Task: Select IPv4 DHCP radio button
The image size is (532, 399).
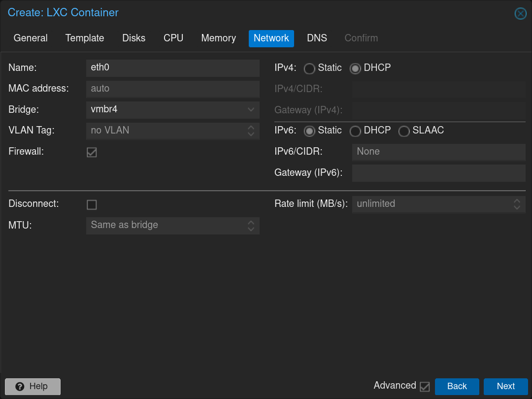Action: [355, 68]
